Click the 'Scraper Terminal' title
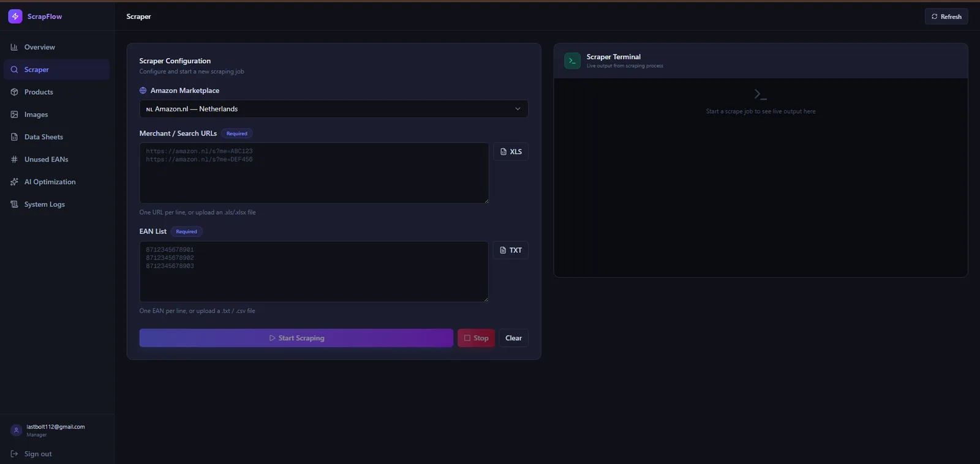980x464 pixels. click(614, 57)
